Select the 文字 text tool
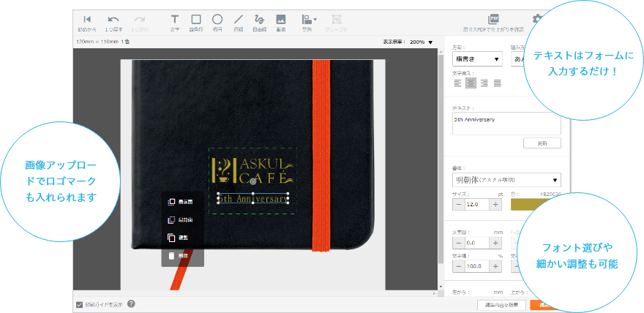Screen dimensions: 644x313 [174, 21]
